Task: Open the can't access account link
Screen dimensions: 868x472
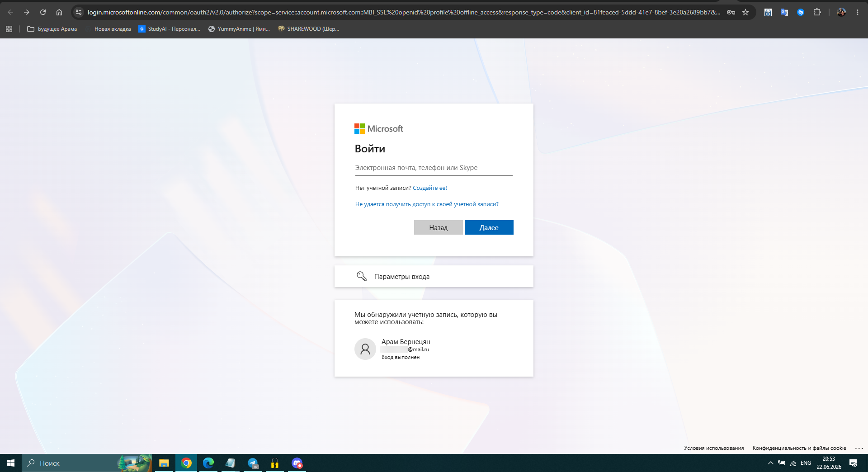Action: point(427,204)
